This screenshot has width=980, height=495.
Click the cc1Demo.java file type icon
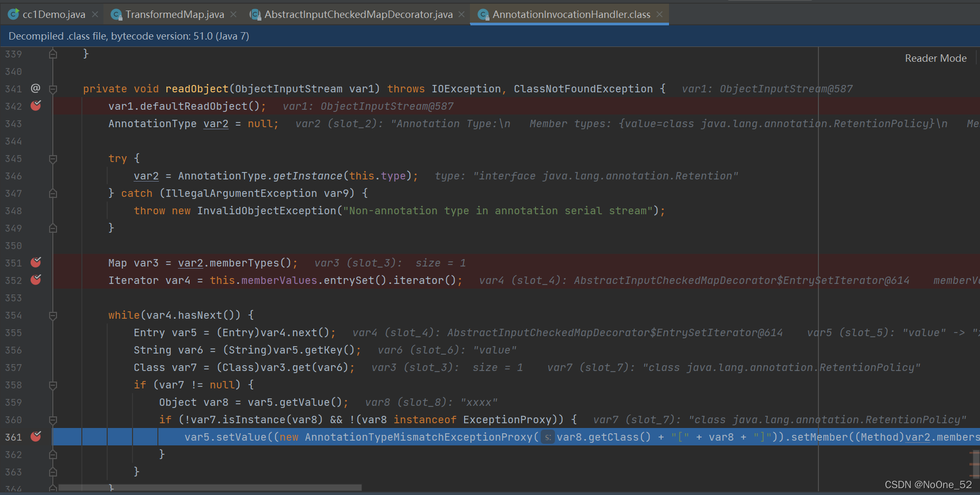click(x=14, y=14)
